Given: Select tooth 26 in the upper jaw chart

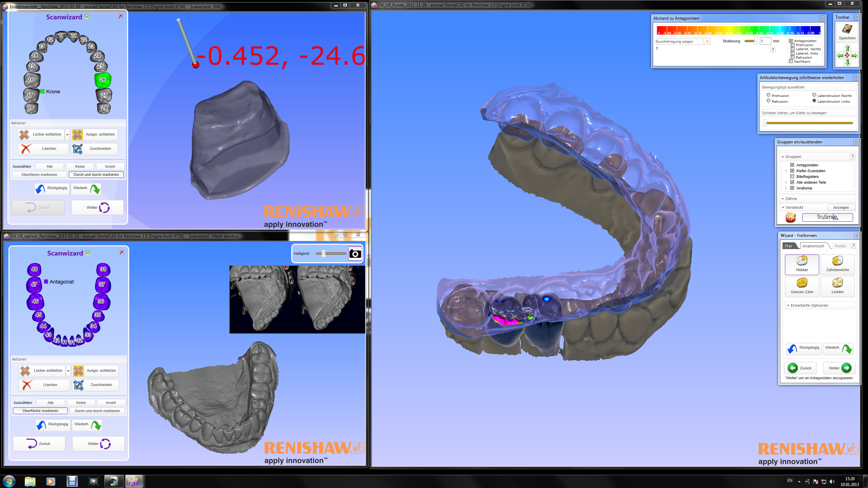Looking at the screenshot, I should point(103,80).
